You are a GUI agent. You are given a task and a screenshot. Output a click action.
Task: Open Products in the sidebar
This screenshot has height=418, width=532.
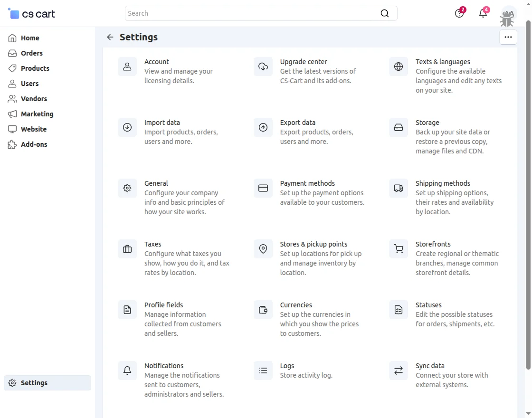tap(35, 68)
